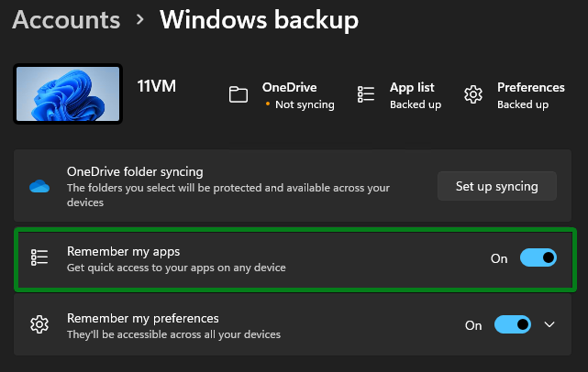Click the Remember my preferences gear icon
The image size is (588, 372).
(x=39, y=324)
